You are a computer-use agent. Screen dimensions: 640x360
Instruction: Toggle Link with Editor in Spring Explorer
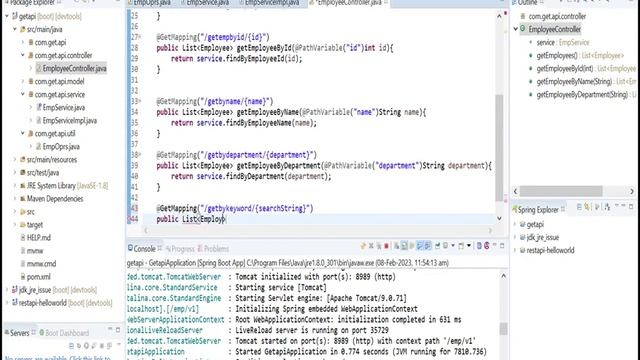pos(587,208)
